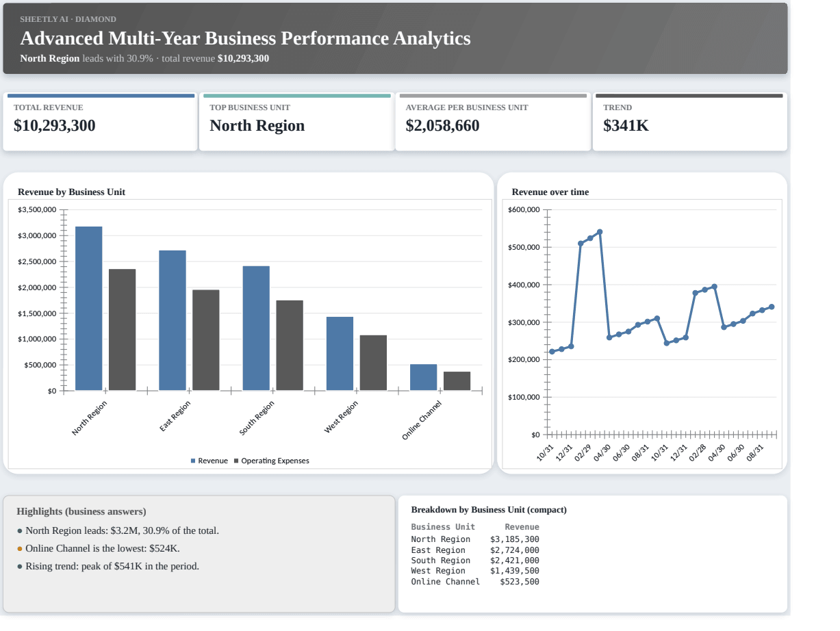Click the Highlights (business answers) heading
The image size is (840, 631).
coord(81,511)
